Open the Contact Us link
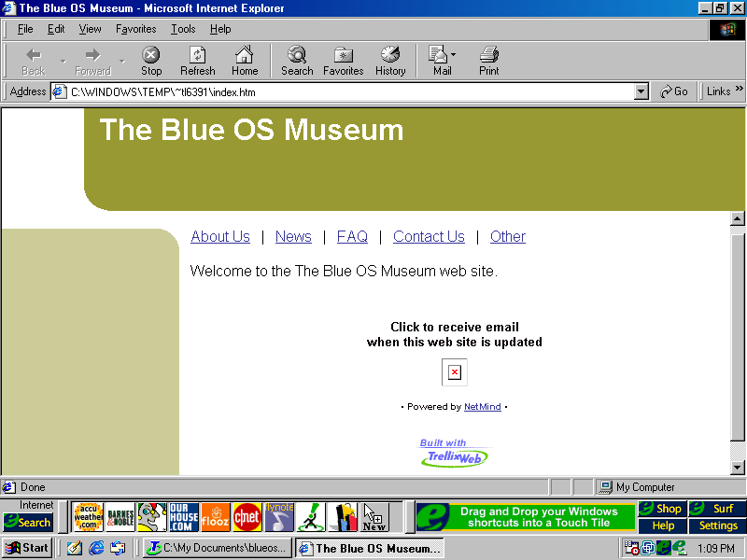 [429, 236]
